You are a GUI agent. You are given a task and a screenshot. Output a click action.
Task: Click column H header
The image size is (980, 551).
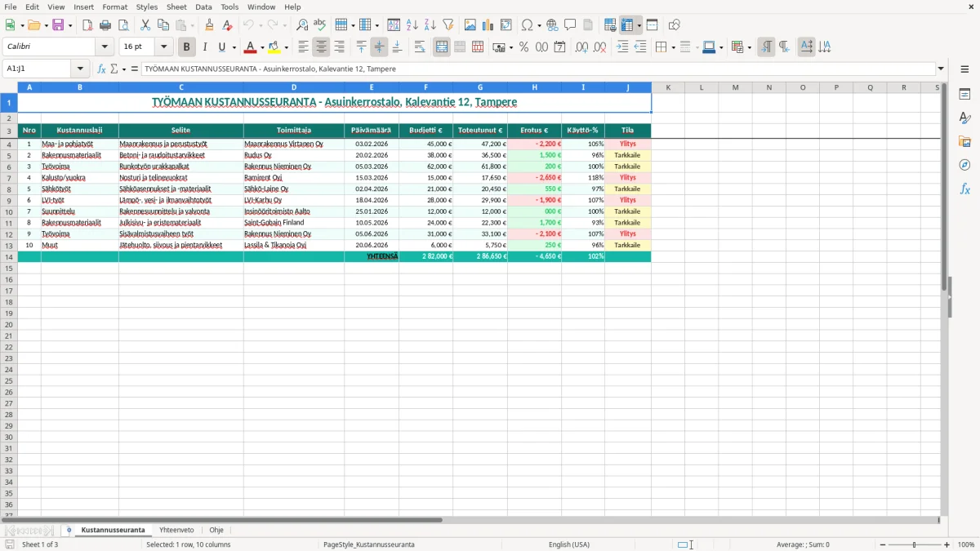coord(535,87)
